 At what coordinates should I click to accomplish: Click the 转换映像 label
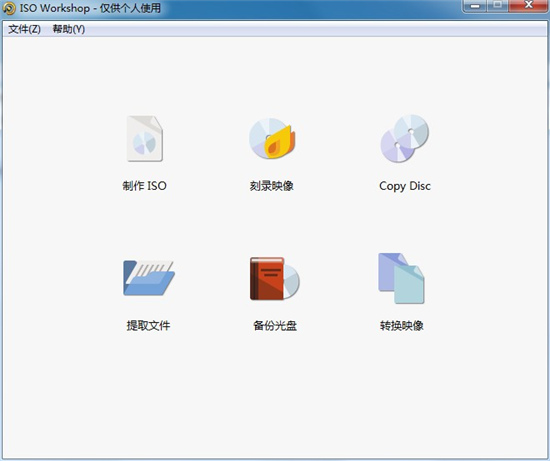402,325
